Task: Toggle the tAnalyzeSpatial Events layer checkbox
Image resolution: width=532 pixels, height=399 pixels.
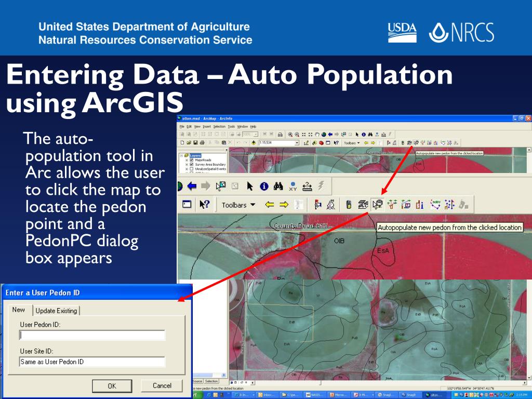Action: pos(191,169)
